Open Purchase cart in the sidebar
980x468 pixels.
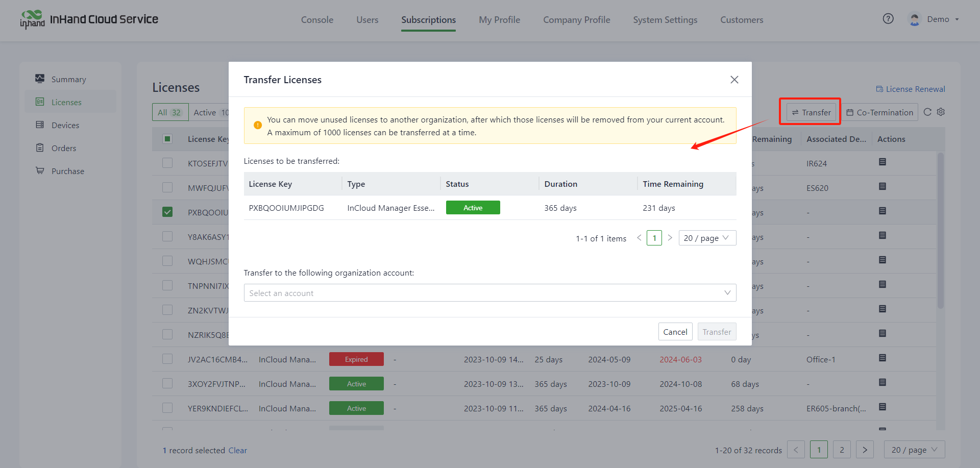pyautogui.click(x=67, y=171)
